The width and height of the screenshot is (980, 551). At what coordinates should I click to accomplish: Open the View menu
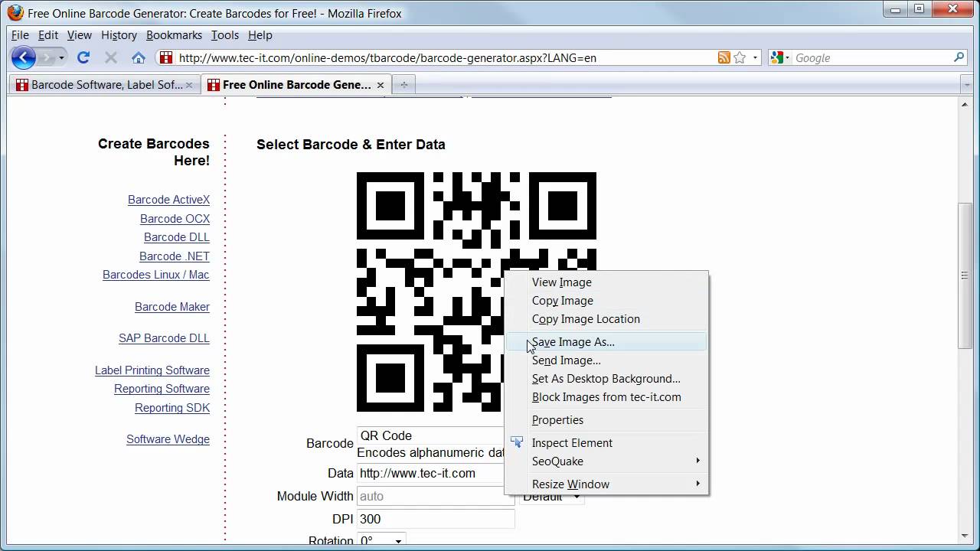tap(79, 35)
